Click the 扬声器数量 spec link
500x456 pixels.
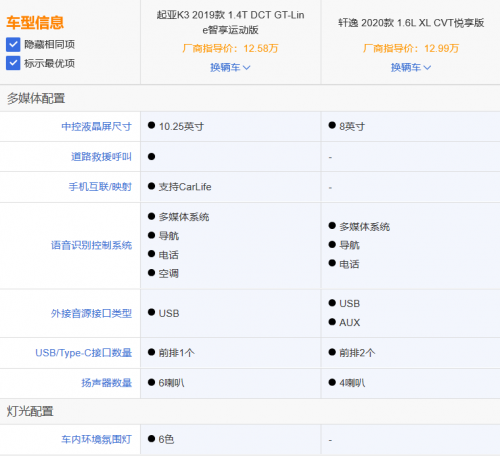click(107, 383)
